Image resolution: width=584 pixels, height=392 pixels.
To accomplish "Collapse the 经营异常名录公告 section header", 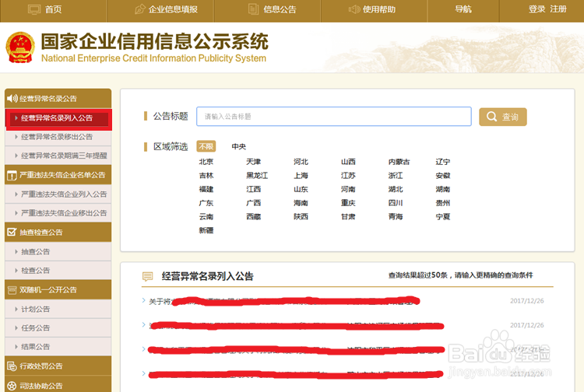I will [x=58, y=98].
